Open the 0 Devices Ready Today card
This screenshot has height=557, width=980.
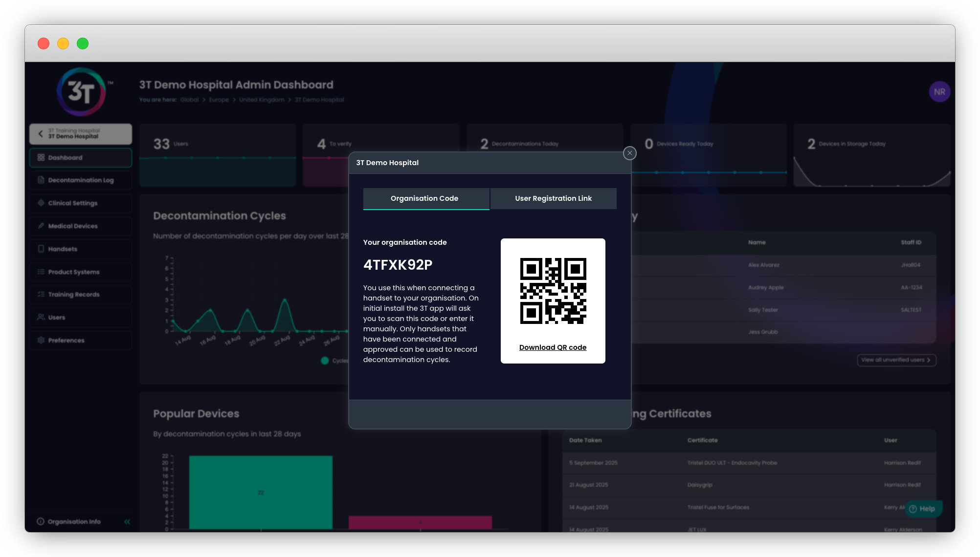(x=709, y=155)
